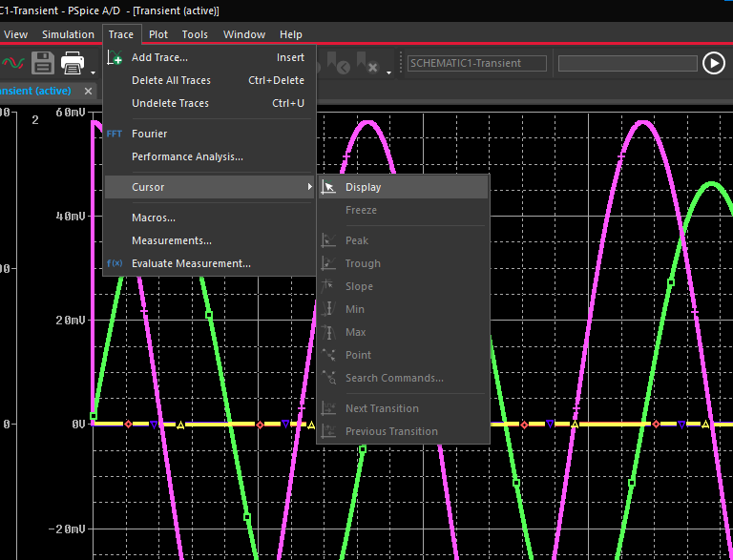
Task: Open the dropdown arrow beside Print
Action: click(93, 73)
